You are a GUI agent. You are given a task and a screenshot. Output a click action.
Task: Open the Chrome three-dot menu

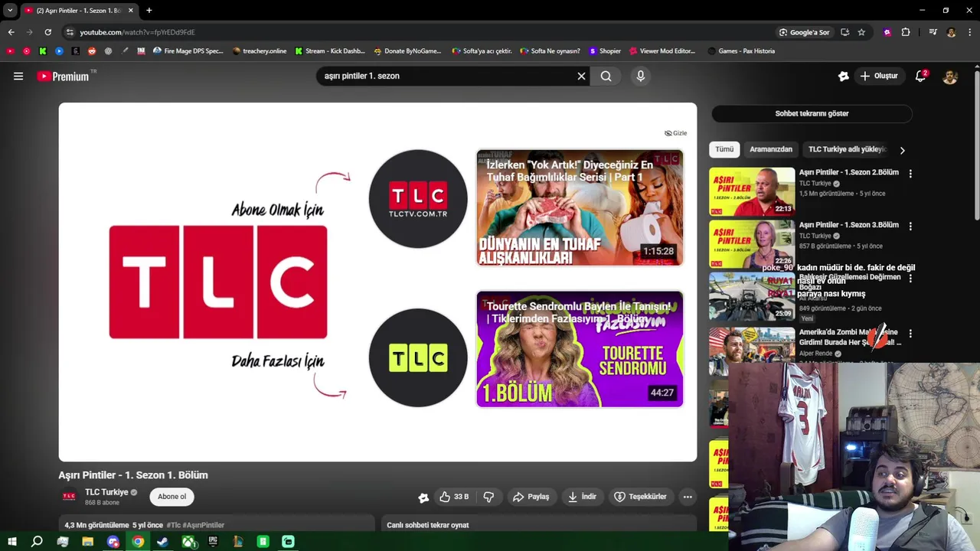[969, 32]
